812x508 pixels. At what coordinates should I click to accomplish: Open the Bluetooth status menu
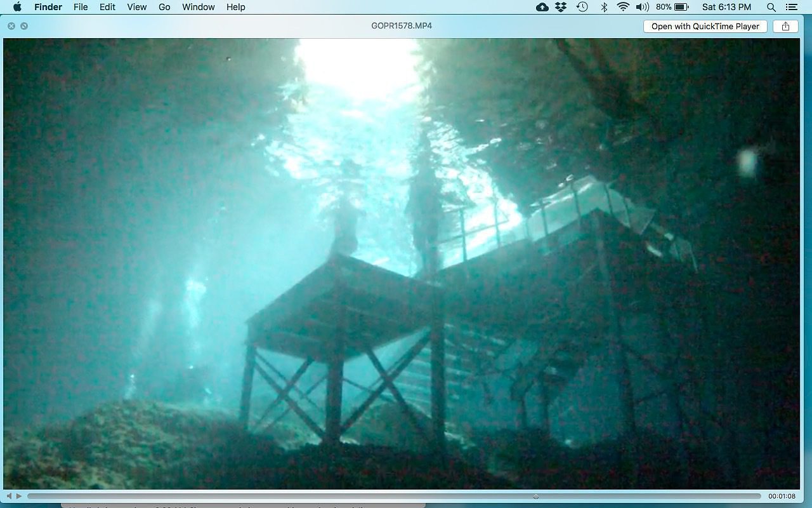point(604,7)
